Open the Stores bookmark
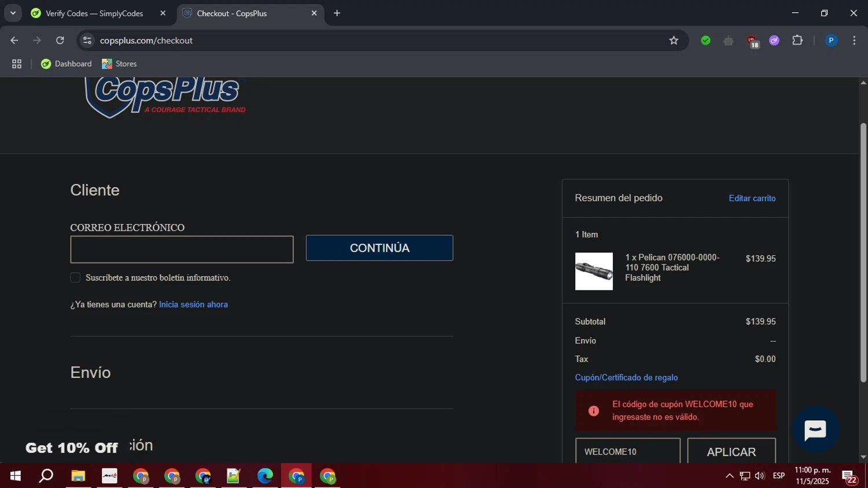The image size is (868, 488). point(119,64)
